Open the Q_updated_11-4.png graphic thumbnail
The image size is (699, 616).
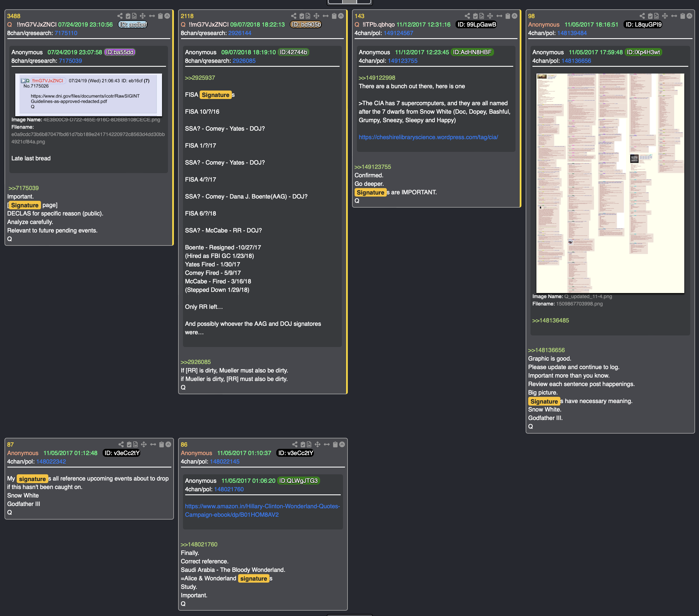[610, 183]
